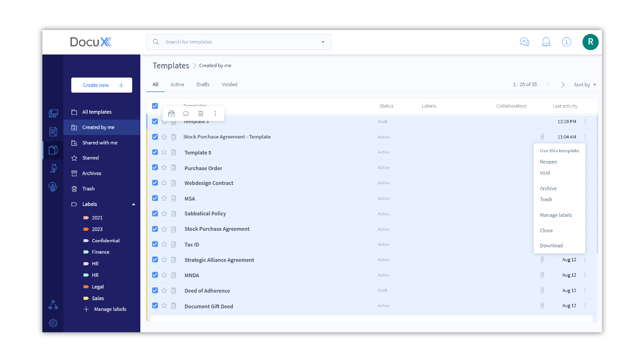Click the Create new button
The height and width of the screenshot is (362, 644).
102,85
